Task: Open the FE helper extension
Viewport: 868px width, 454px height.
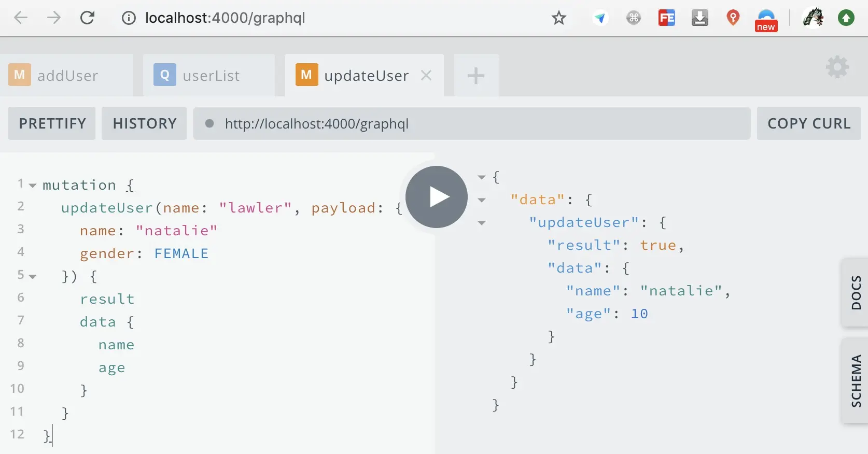Action: (x=667, y=18)
